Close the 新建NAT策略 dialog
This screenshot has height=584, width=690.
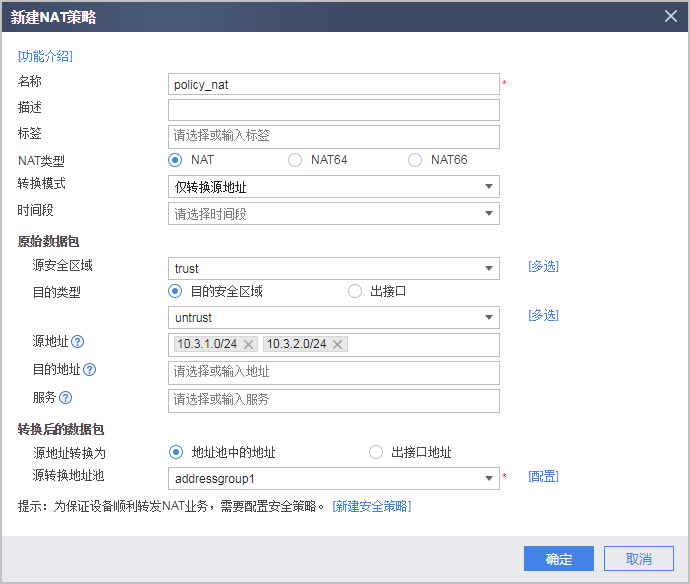[671, 16]
